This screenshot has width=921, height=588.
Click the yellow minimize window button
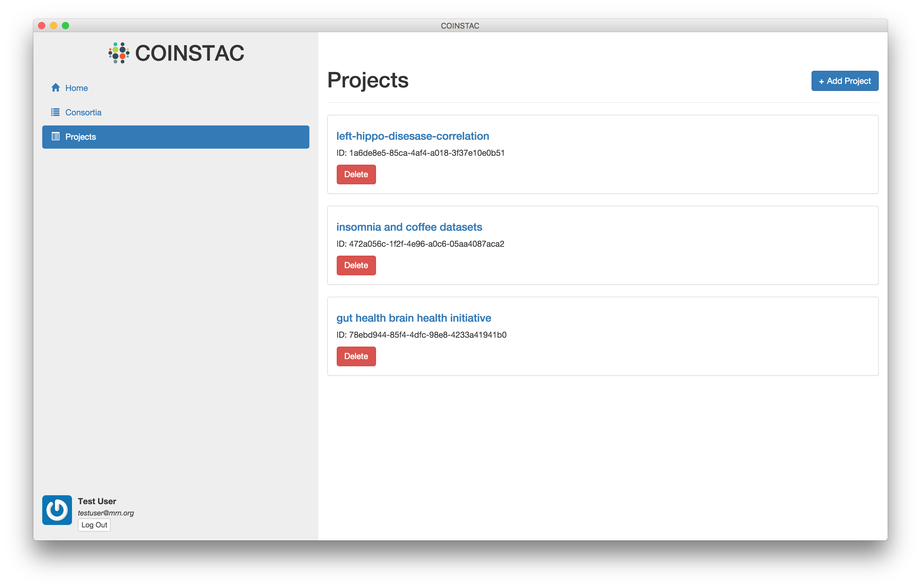54,26
